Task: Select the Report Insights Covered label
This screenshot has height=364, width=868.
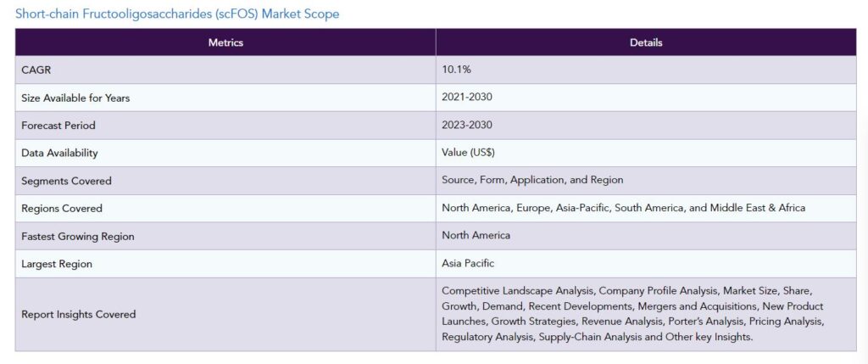Action: 78,314
